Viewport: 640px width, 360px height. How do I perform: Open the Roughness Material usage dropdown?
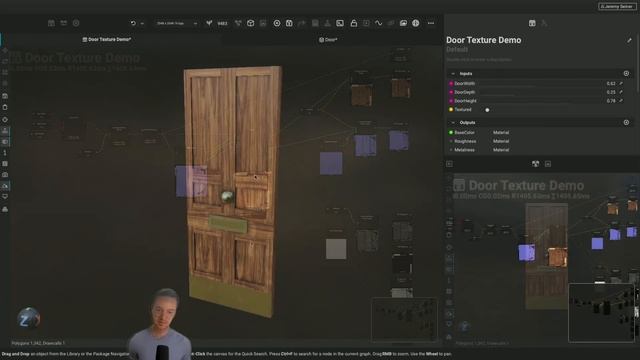[501, 141]
